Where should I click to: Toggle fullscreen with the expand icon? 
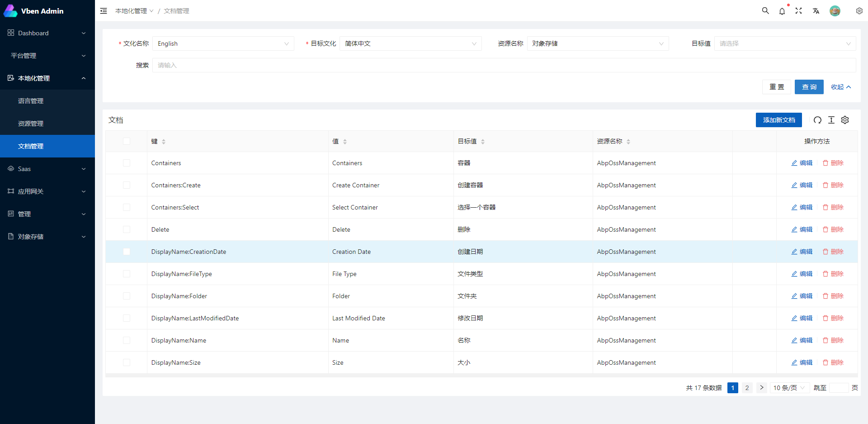[x=799, y=10]
